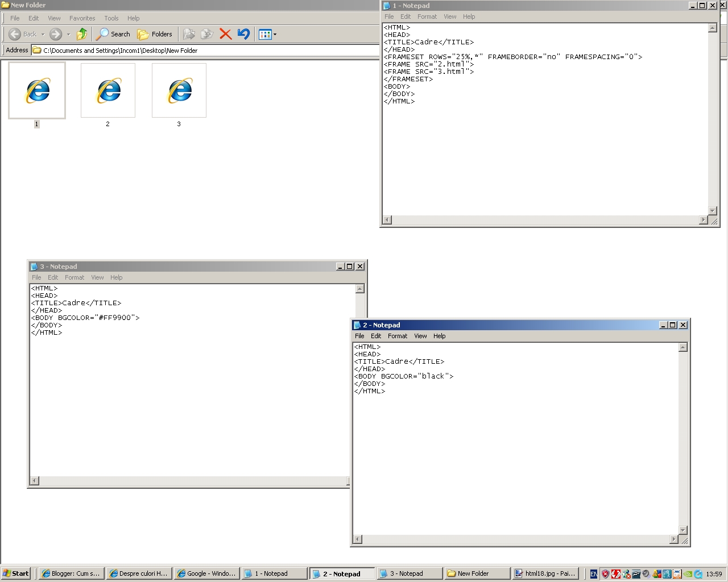Go back in the New Folder Explorer window

point(23,34)
